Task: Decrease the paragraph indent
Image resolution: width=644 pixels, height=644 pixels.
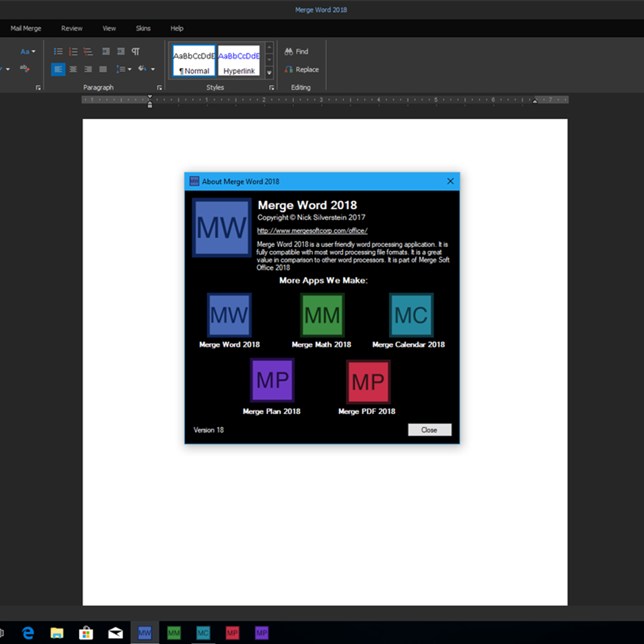Action: 106,52
